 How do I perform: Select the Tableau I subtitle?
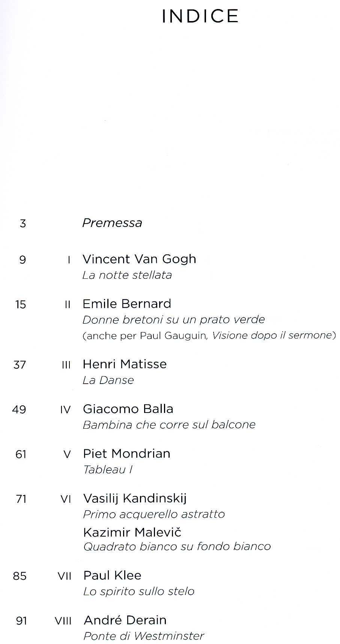108,470
